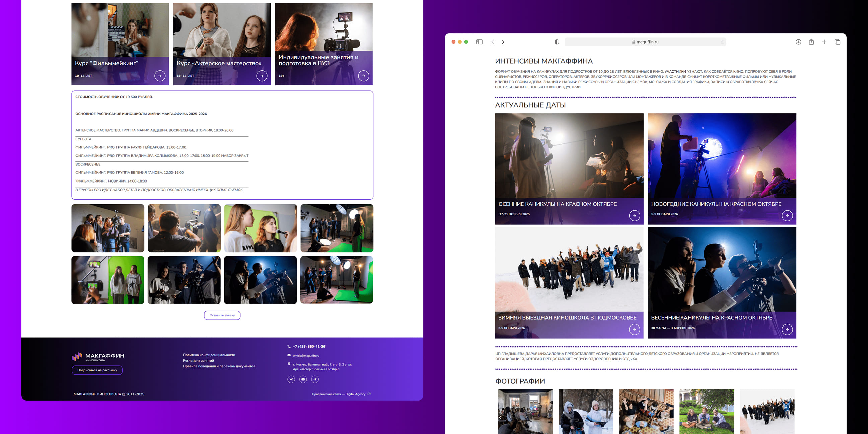Open Telegram icon in footer
The image size is (868, 434).
[x=315, y=379]
